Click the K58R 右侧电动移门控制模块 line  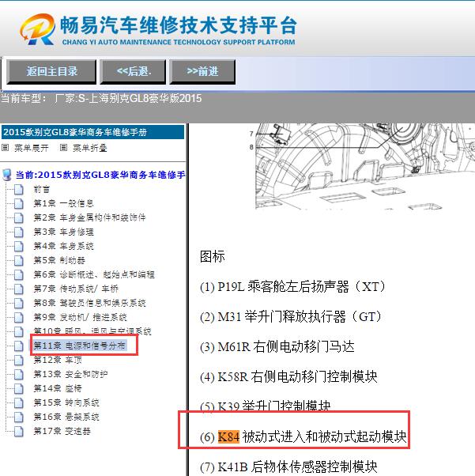point(288,376)
